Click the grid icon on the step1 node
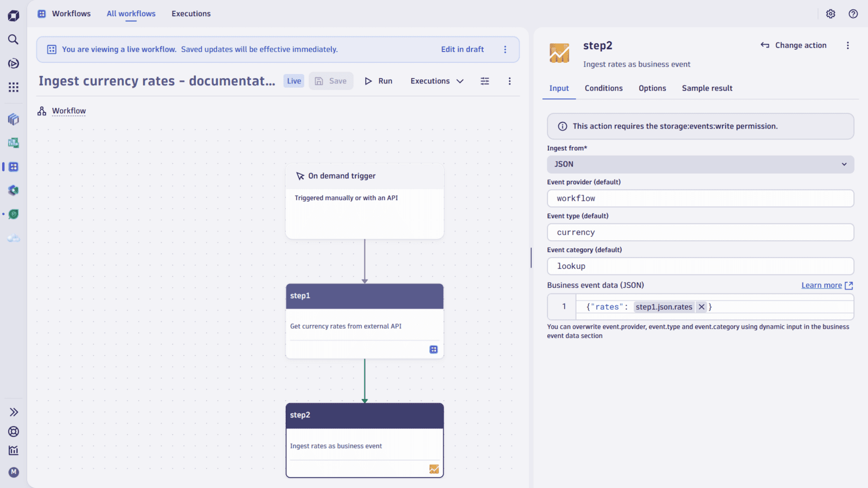Screen dimensions: 868x488 tap(433, 349)
